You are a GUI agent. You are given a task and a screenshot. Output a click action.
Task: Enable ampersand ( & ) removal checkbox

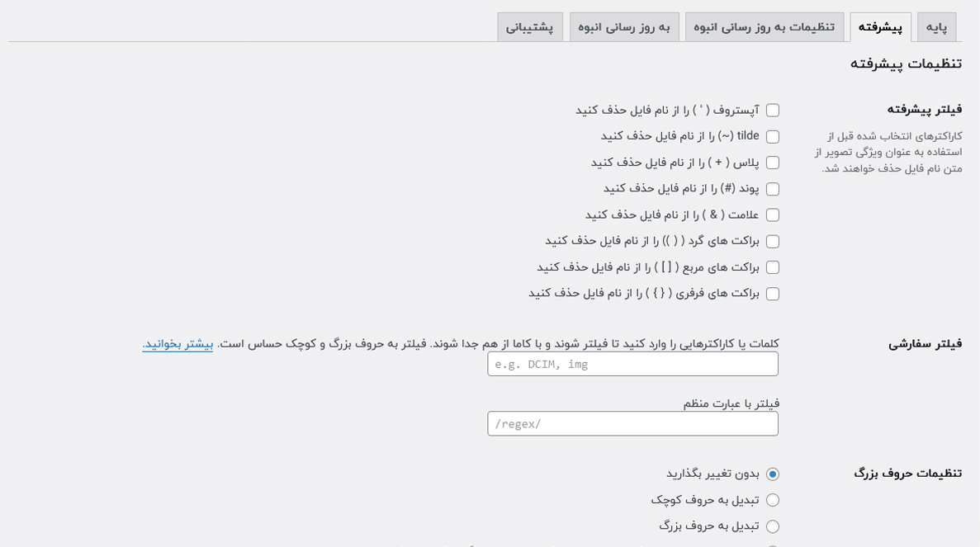pos(773,215)
